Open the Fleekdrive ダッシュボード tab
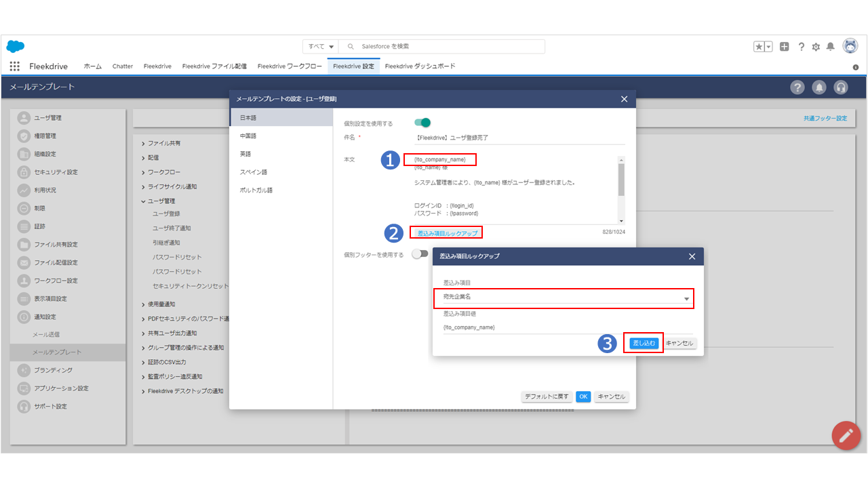 (x=420, y=66)
